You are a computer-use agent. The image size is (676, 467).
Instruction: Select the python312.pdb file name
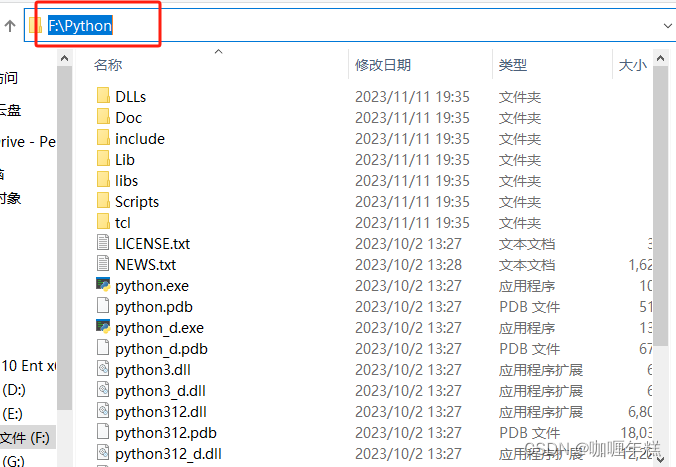point(166,433)
